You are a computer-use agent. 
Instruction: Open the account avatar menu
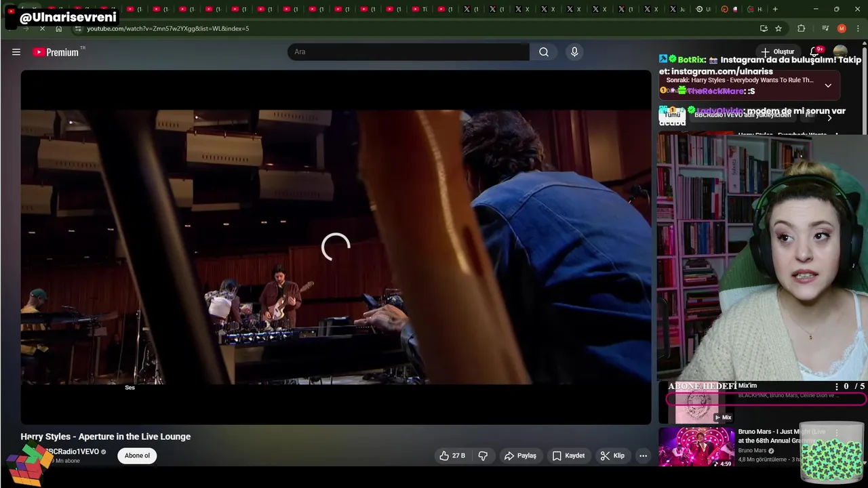tap(840, 52)
